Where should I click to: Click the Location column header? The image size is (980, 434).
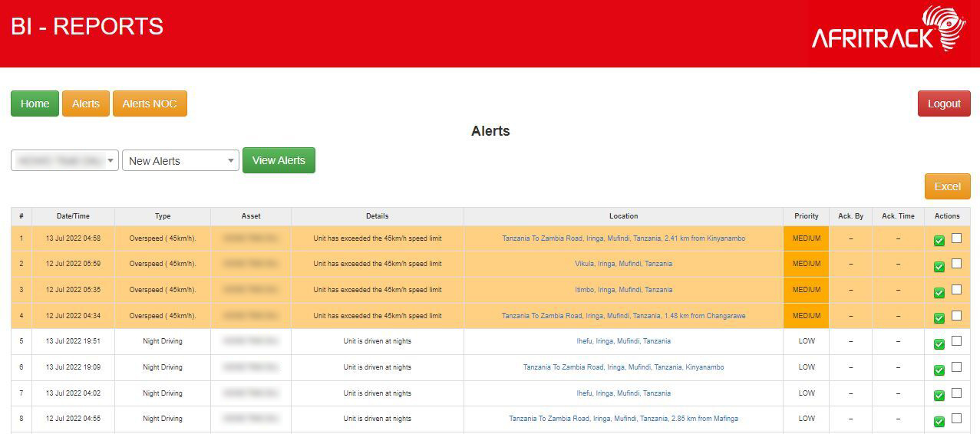623,216
